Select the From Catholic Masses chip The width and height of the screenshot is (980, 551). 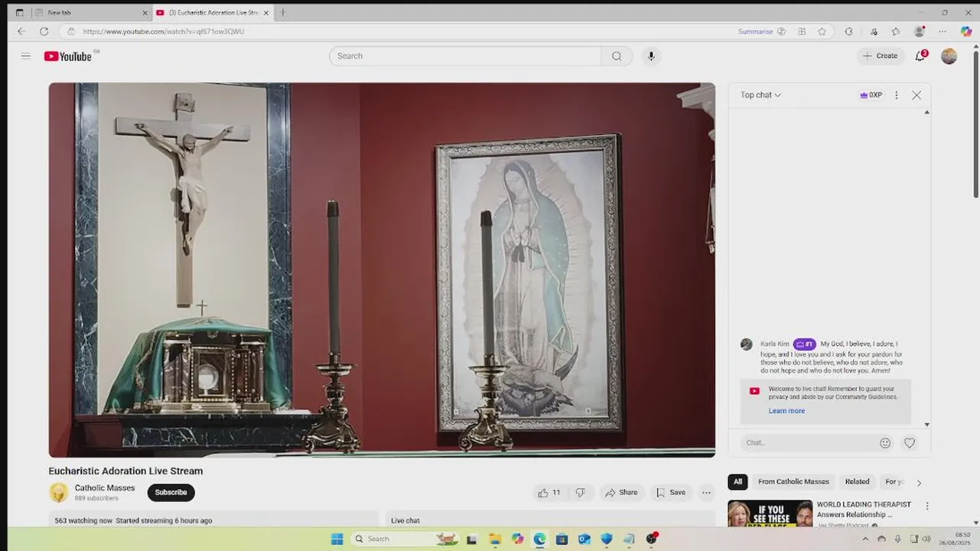[x=793, y=482]
